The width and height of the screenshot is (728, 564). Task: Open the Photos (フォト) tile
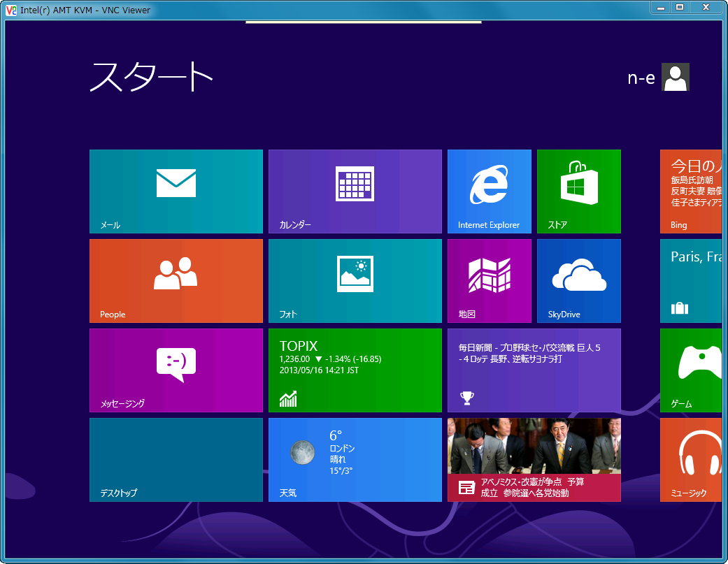355,281
